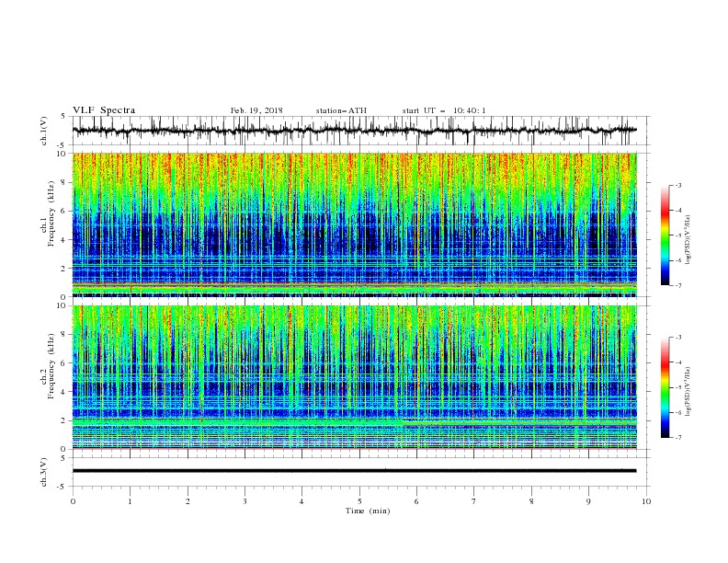
Task: Click the time axis tick label '3'
Action: click(245, 501)
